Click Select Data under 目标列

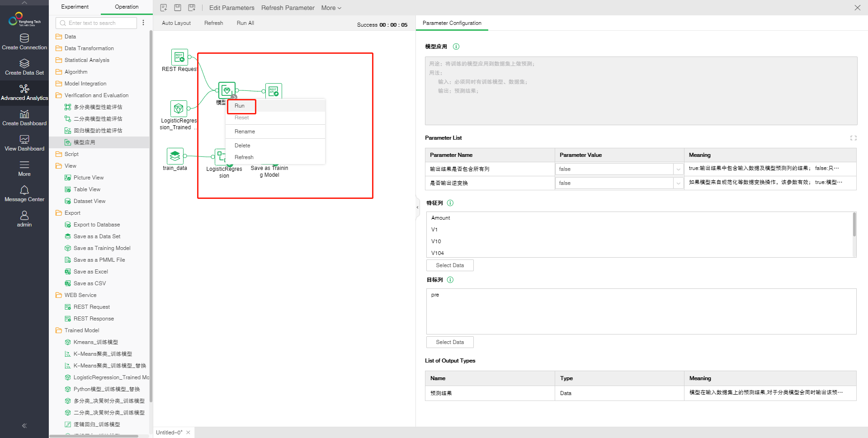point(450,342)
